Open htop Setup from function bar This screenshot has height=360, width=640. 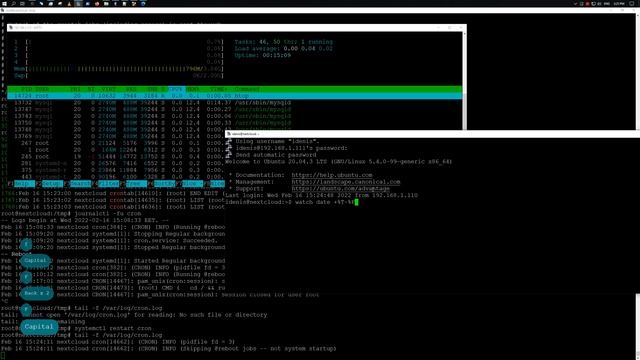(x=49, y=184)
